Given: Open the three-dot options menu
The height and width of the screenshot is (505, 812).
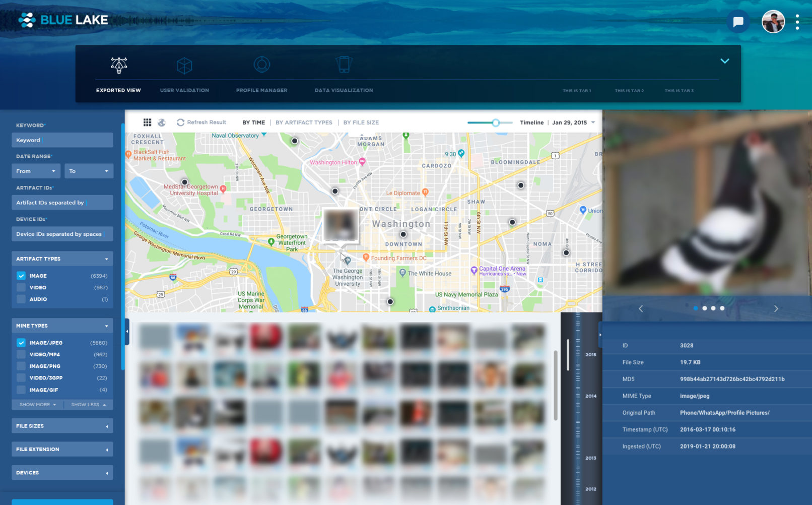Looking at the screenshot, I should click(x=797, y=22).
